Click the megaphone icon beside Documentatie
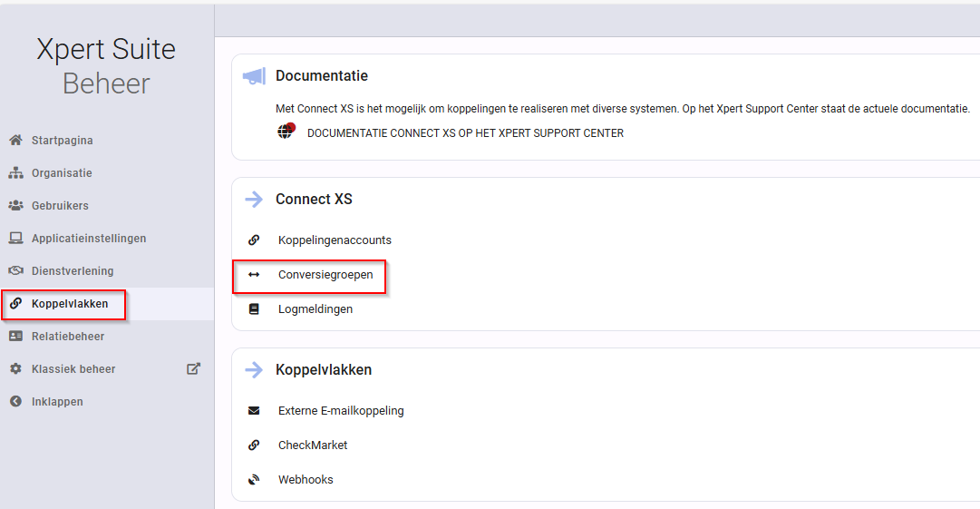This screenshot has width=980, height=509. pos(255,76)
